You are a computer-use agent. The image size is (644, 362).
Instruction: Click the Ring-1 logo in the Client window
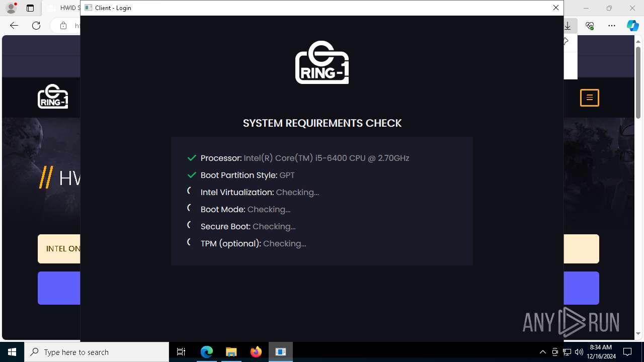coord(322,62)
